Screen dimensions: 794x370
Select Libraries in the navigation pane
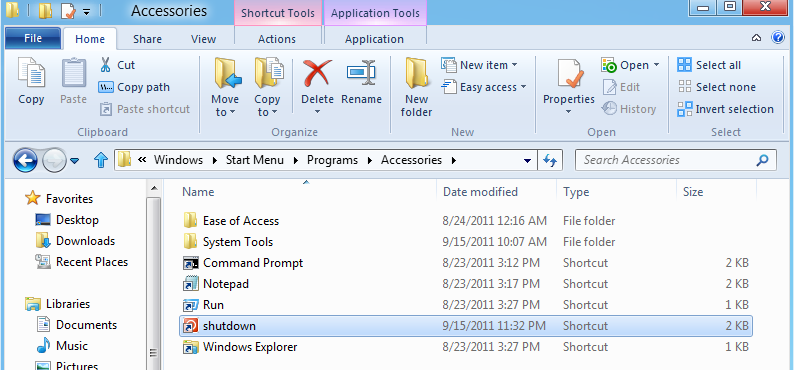58,304
